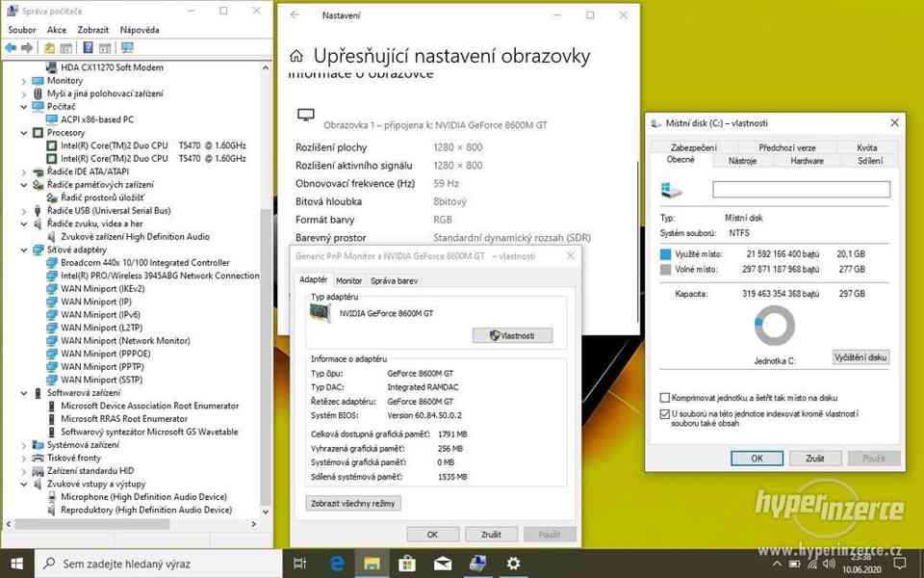Open File Explorer from the taskbar

[372, 564]
